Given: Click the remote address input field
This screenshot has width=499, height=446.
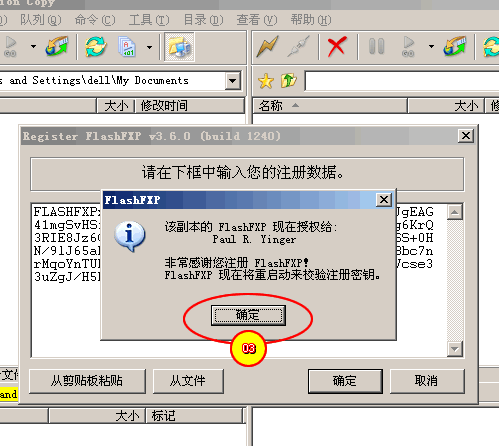Looking at the screenshot, I should [402, 81].
